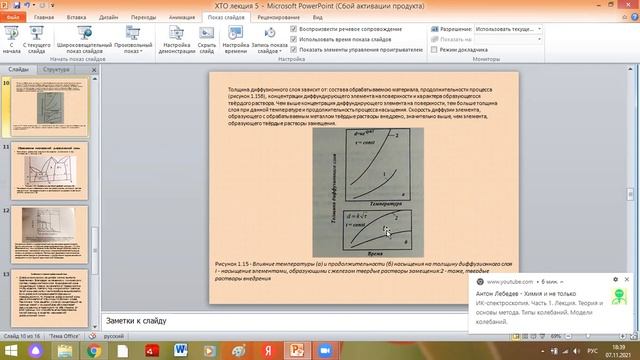Open Windows Start menu
The height and width of the screenshot is (360, 640).
11,351
